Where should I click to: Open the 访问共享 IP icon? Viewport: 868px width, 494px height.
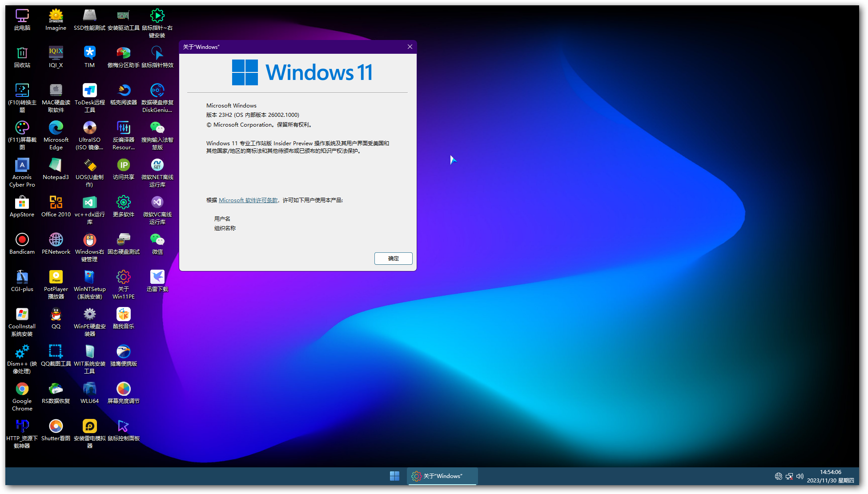click(124, 169)
